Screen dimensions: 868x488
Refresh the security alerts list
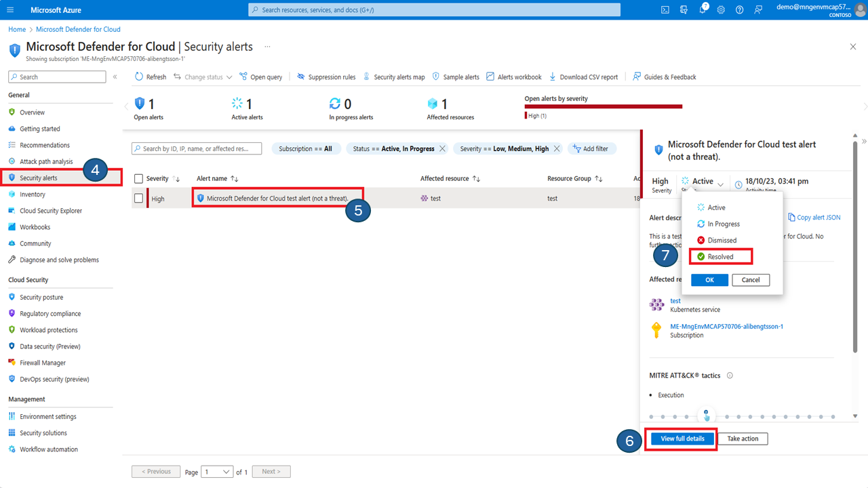tap(151, 77)
